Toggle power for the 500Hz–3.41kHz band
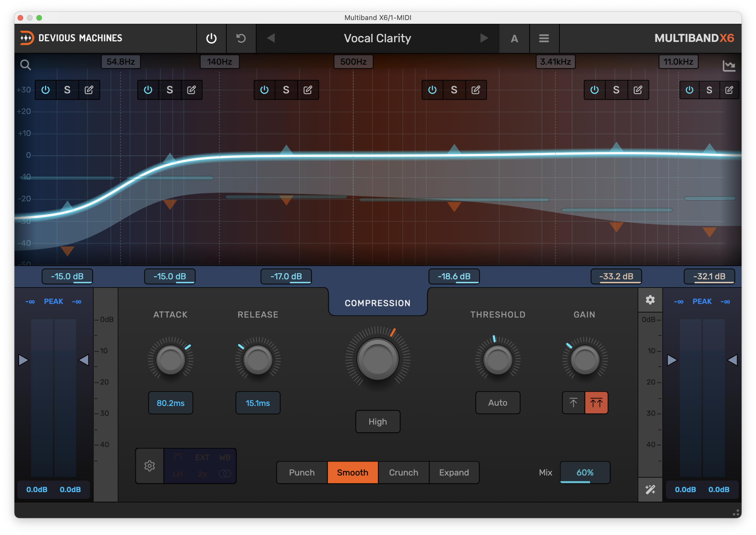This screenshot has width=756, height=535. [x=432, y=90]
